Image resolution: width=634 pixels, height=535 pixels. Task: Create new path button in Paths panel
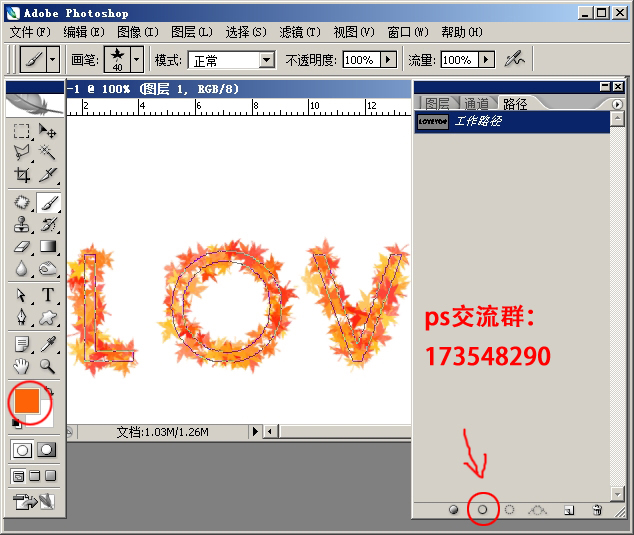pyautogui.click(x=569, y=510)
